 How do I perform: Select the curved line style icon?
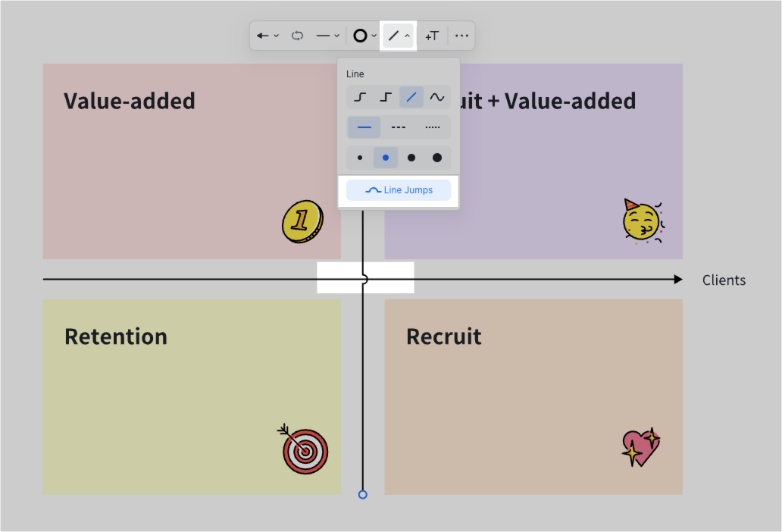pyautogui.click(x=436, y=97)
